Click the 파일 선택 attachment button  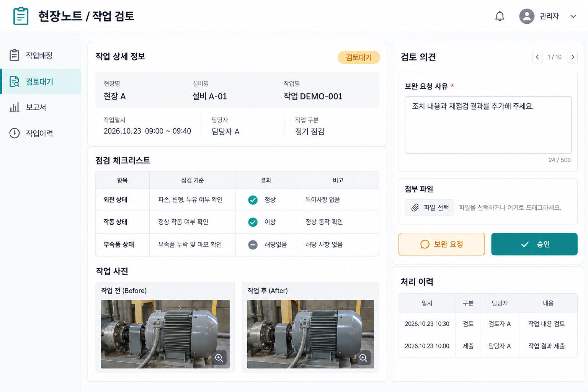tap(430, 207)
